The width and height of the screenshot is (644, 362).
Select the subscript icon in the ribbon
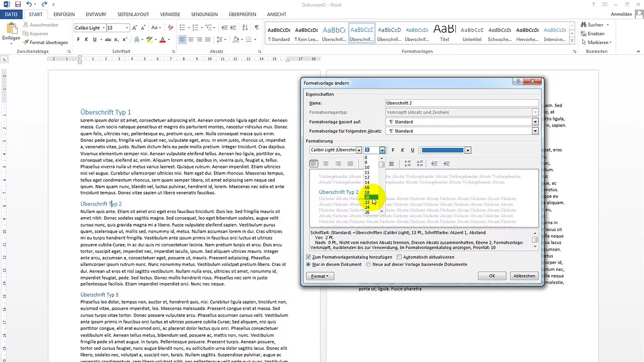116,39
